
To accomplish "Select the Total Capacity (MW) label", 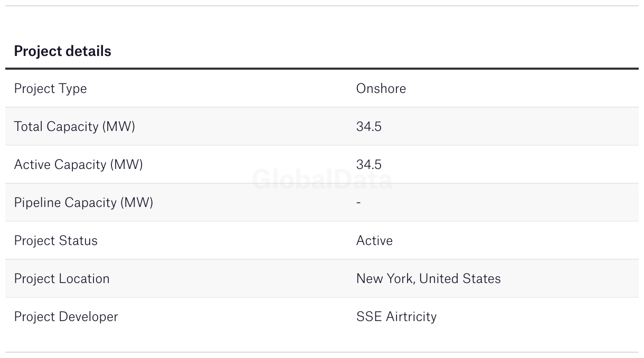I will [x=74, y=127].
